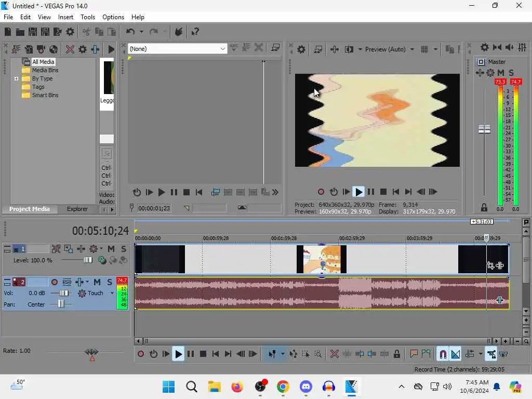Screen dimensions: 532x399
Task: Open the Split Screen View dropdown arrow
Action: [x=360, y=49]
